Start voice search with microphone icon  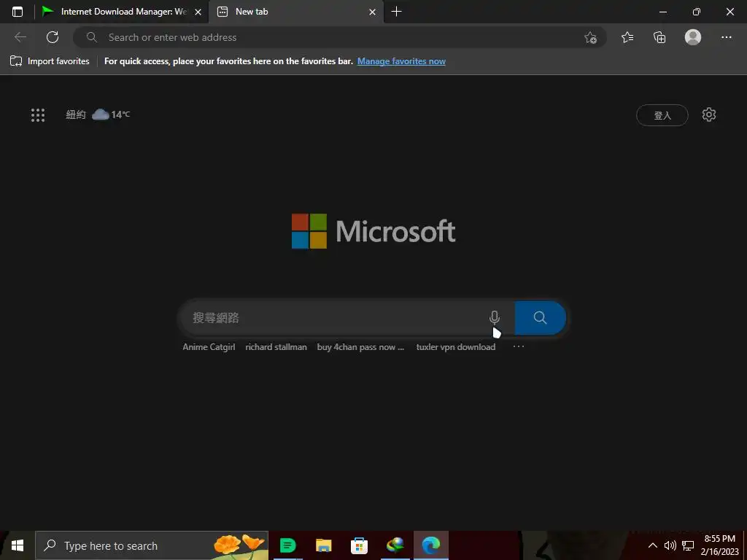coord(495,318)
